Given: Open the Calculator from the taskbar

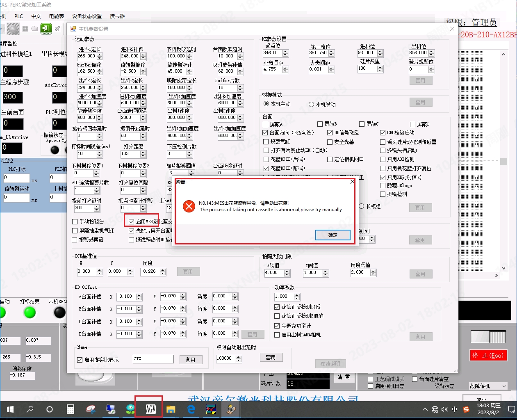Looking at the screenshot, I should (x=71, y=409).
